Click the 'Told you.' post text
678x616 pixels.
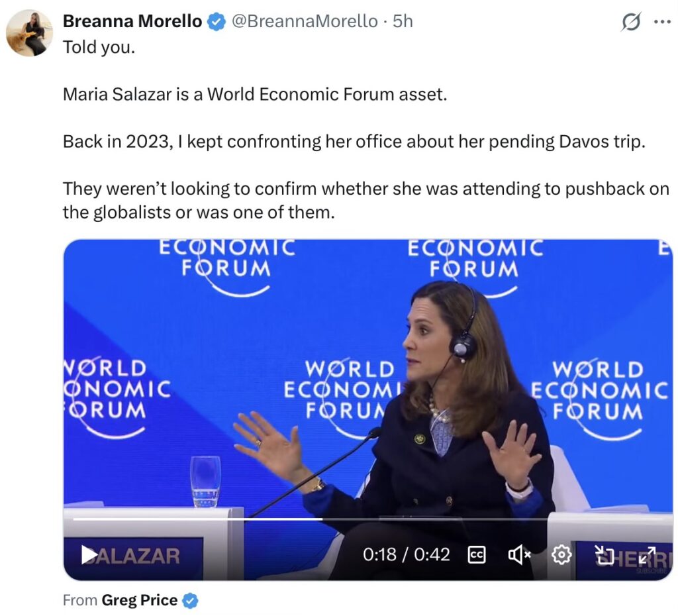pyautogui.click(x=99, y=47)
